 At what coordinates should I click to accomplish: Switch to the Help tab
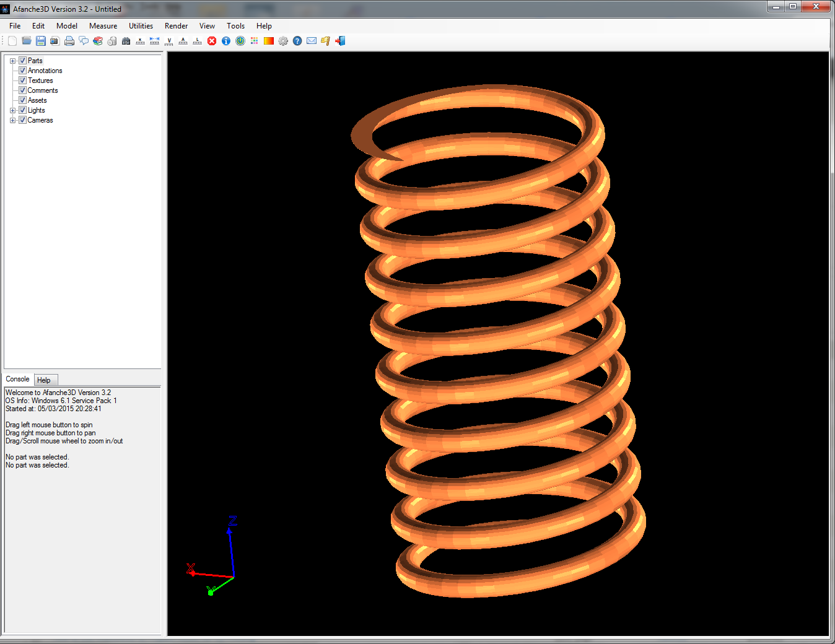(44, 380)
